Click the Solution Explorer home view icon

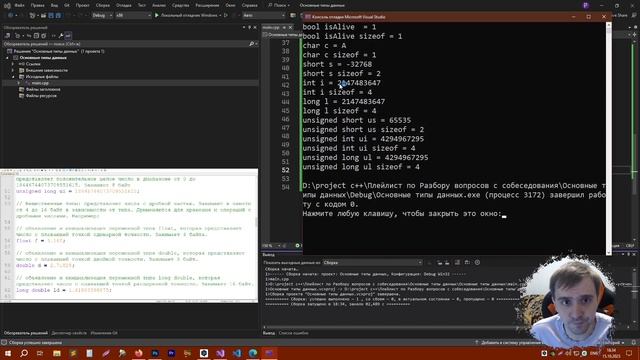tap(7, 36)
